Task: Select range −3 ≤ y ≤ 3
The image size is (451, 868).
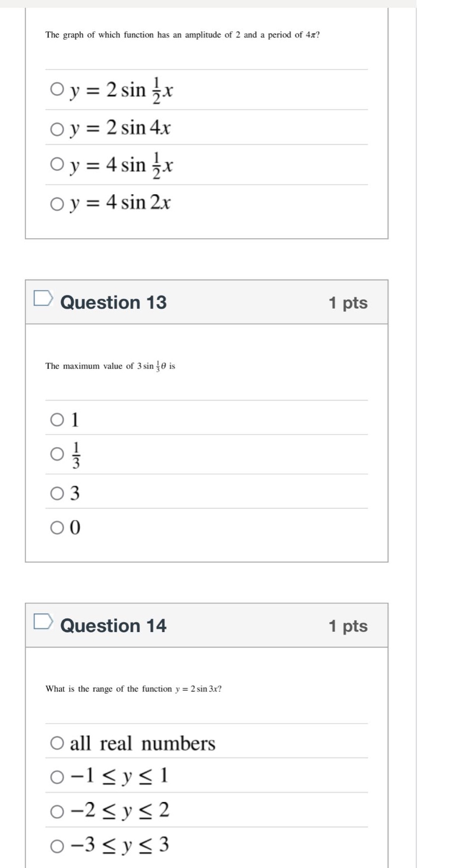Action: click(x=57, y=846)
